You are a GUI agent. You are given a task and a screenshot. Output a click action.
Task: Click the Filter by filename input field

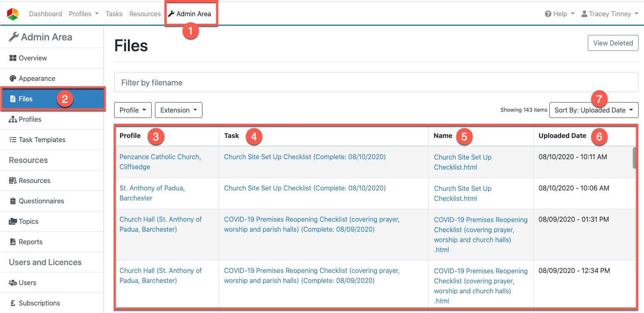coord(376,83)
